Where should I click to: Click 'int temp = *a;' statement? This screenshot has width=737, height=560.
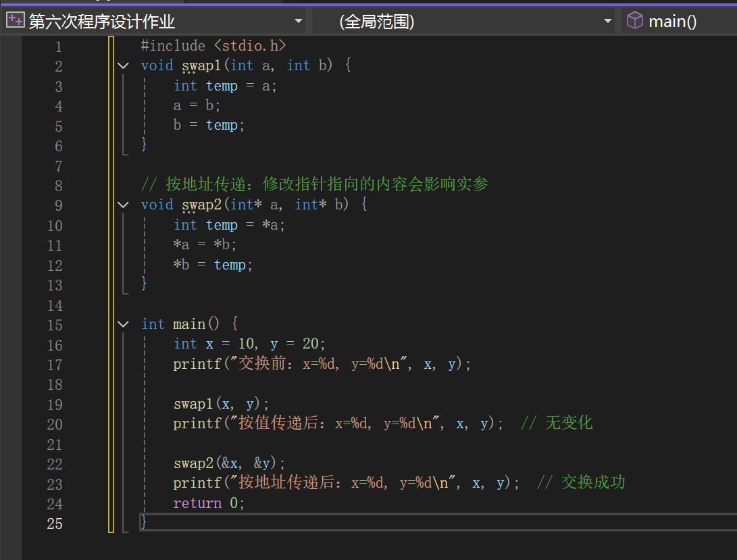point(229,225)
